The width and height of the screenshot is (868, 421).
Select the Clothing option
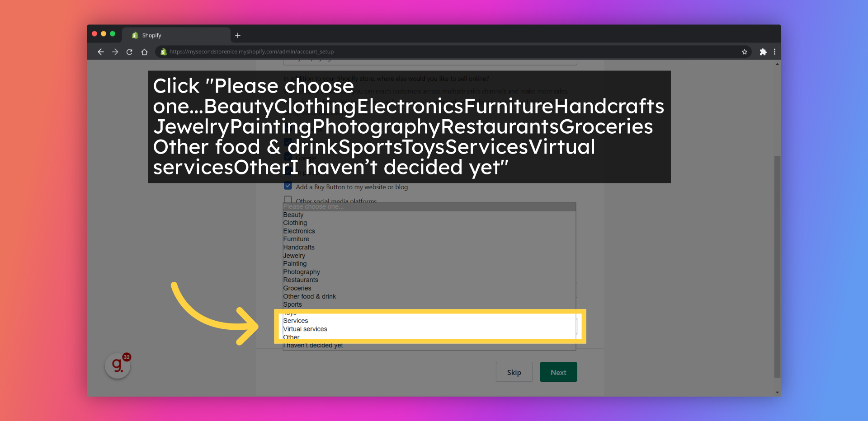pyautogui.click(x=429, y=223)
